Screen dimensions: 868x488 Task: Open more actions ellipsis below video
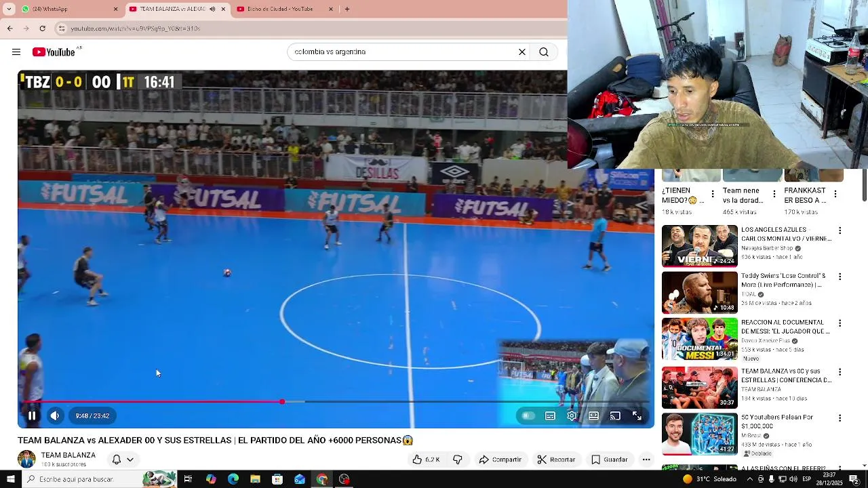[x=646, y=460]
